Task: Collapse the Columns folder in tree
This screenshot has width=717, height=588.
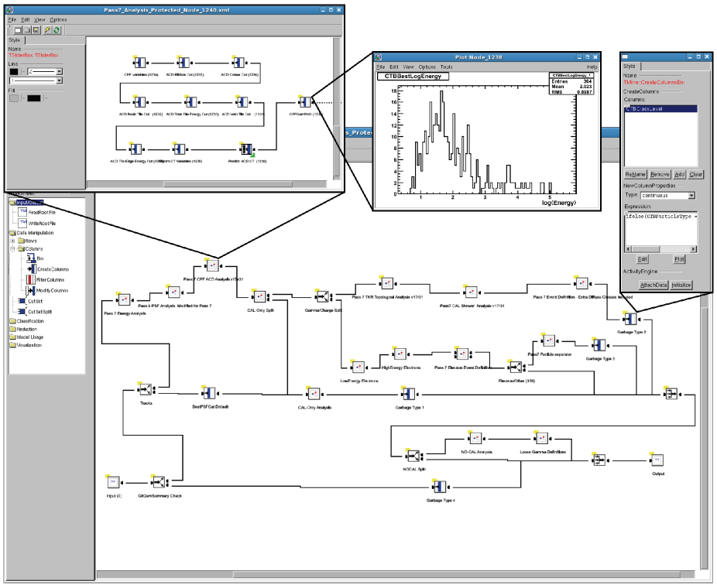Action: [x=13, y=249]
